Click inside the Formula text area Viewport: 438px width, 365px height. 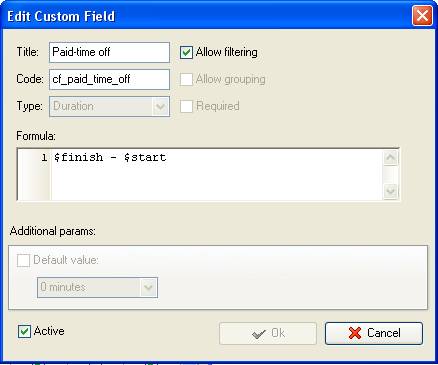[x=217, y=174]
